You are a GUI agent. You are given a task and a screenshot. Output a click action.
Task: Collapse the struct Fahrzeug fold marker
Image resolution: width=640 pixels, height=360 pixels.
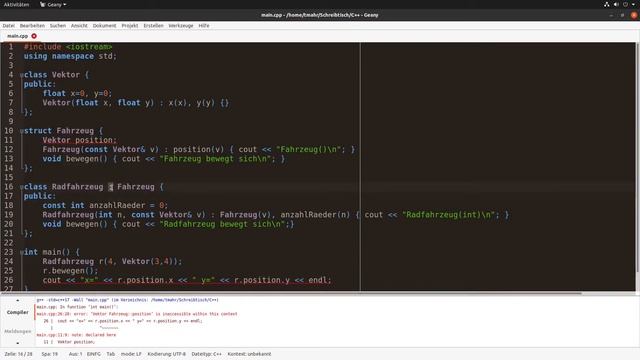22,131
